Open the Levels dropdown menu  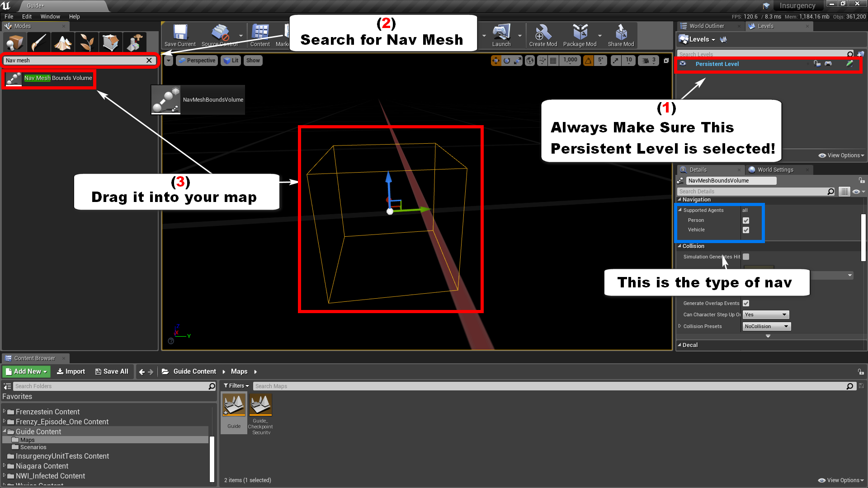698,39
